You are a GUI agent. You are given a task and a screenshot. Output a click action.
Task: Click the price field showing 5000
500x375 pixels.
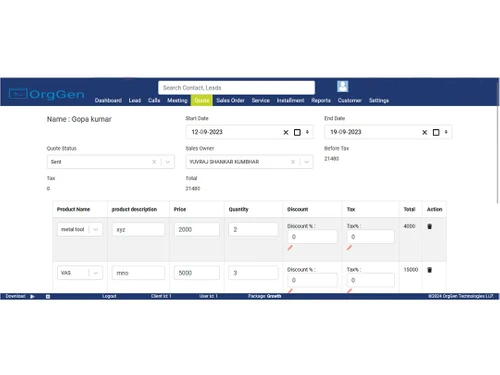pos(197,273)
